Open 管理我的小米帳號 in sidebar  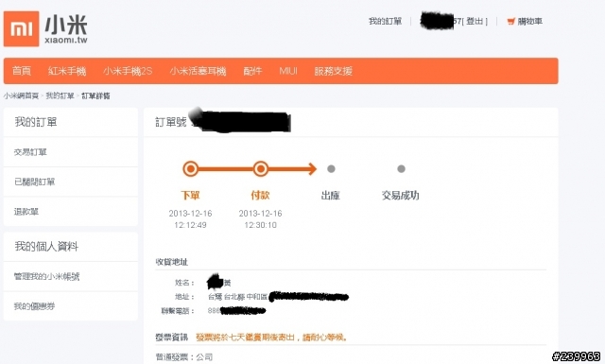[46, 276]
